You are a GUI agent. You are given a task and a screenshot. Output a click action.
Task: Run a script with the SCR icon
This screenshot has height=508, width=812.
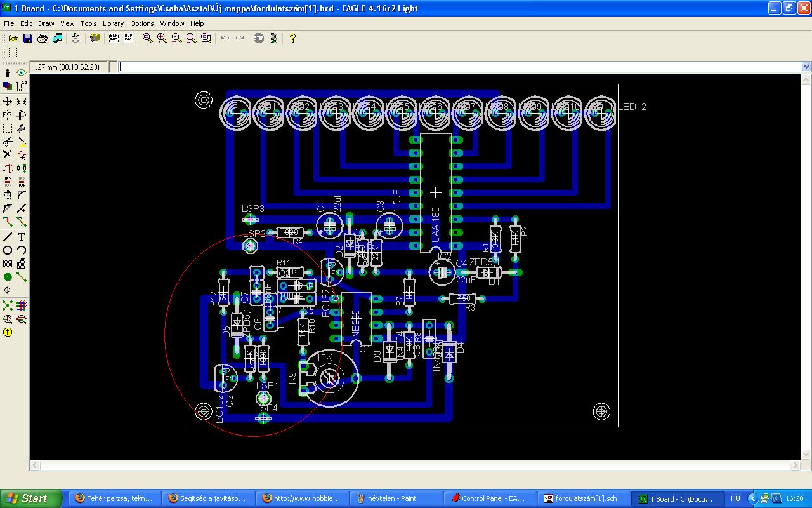(114, 38)
